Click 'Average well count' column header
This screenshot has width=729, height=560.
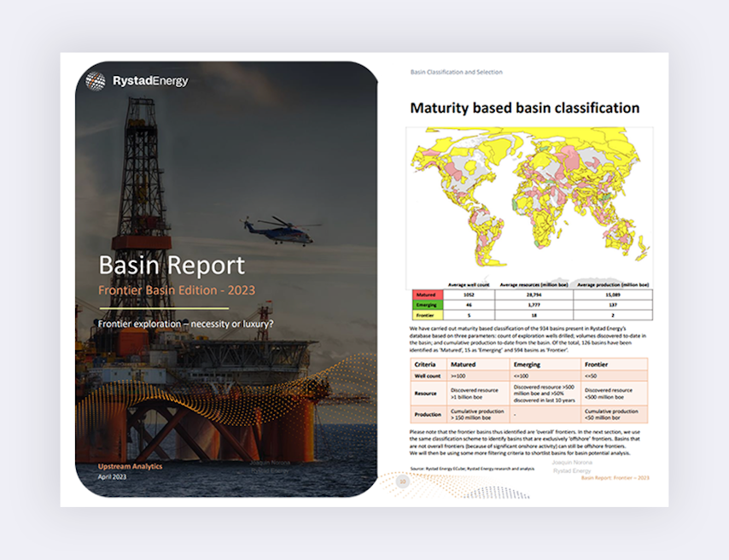[x=469, y=284]
